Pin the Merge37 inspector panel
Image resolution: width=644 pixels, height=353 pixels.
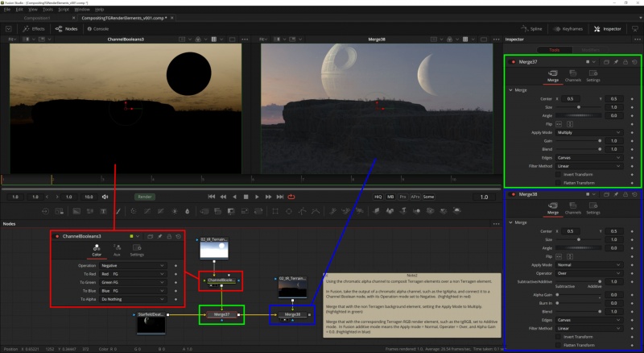[616, 62]
